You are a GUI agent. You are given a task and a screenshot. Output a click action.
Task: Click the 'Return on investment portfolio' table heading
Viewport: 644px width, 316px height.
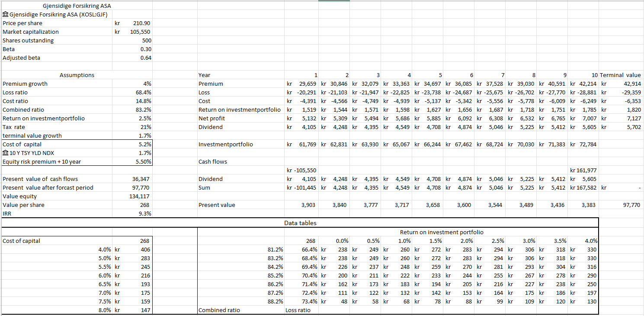click(x=442, y=232)
